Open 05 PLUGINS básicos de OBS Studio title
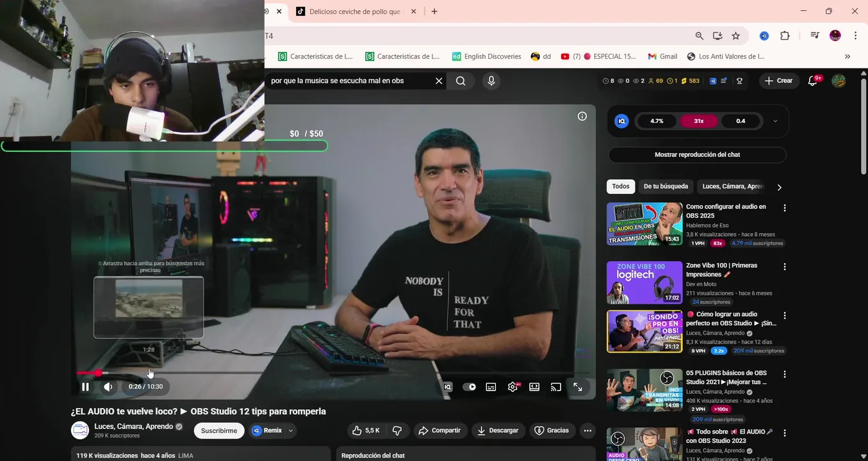Screen dimensions: 868x461 (x=726, y=377)
